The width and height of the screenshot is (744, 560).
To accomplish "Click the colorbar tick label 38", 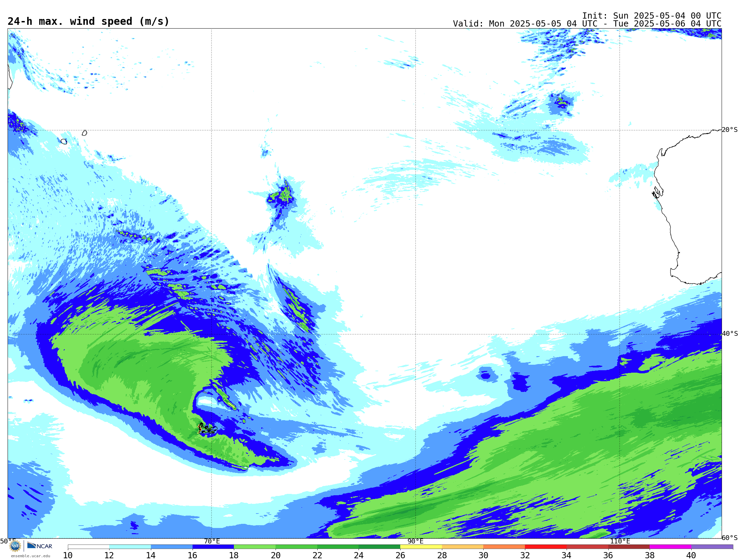I will coord(650,555).
